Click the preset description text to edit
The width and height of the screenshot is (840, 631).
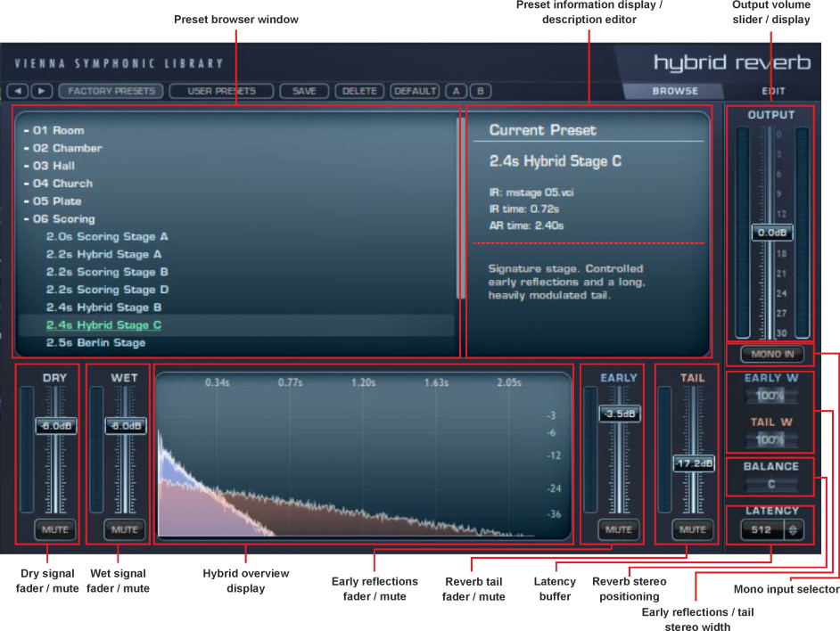[x=566, y=282]
